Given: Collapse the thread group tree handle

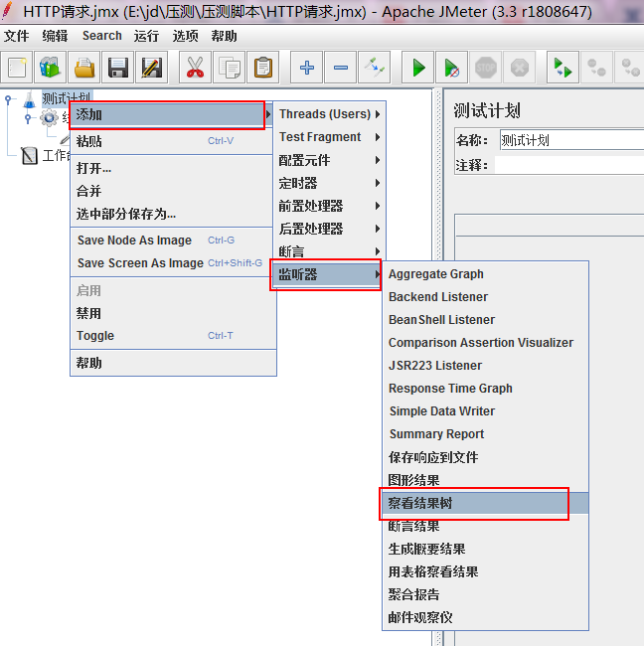Looking at the screenshot, I should [x=27, y=118].
